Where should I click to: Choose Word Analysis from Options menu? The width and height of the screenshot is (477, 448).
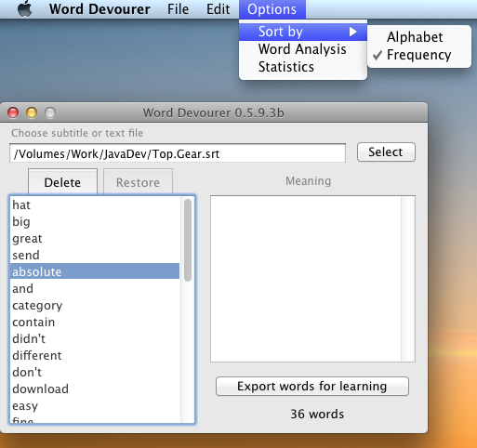coord(303,49)
